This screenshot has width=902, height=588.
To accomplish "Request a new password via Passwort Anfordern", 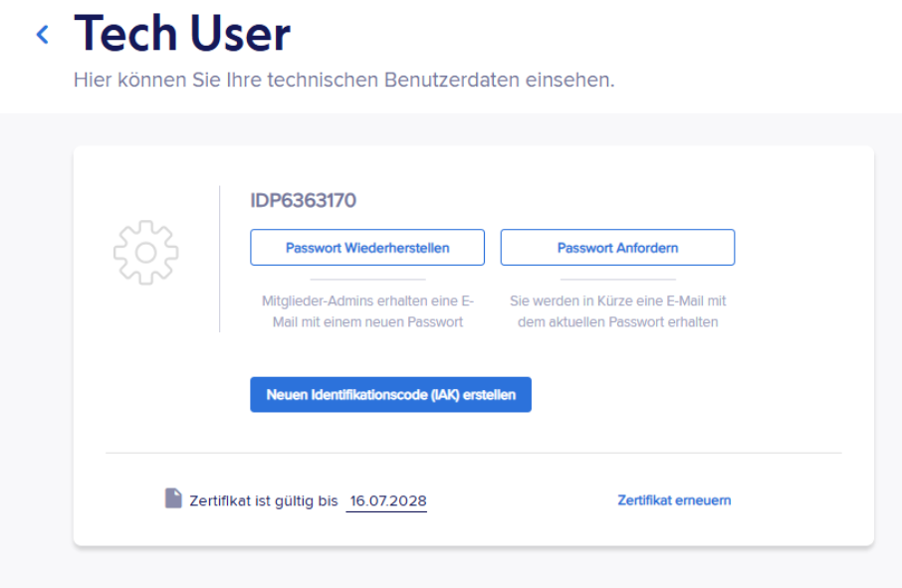I will (617, 247).
